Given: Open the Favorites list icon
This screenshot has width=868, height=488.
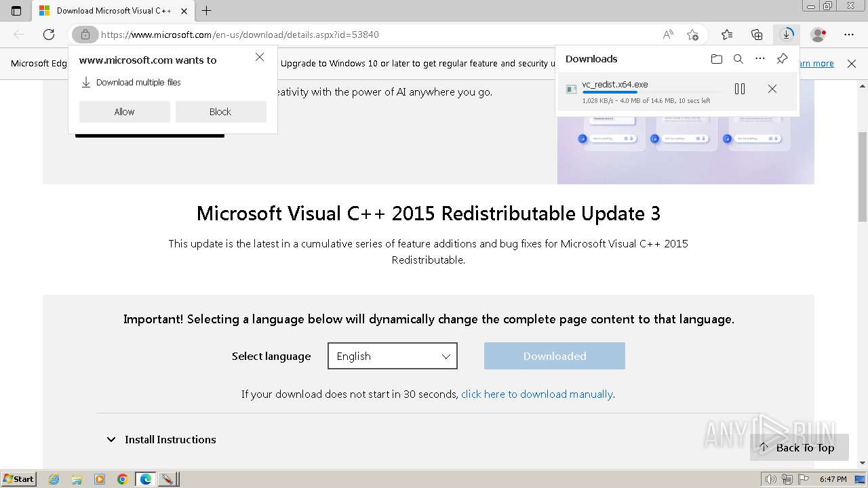Looking at the screenshot, I should (727, 35).
